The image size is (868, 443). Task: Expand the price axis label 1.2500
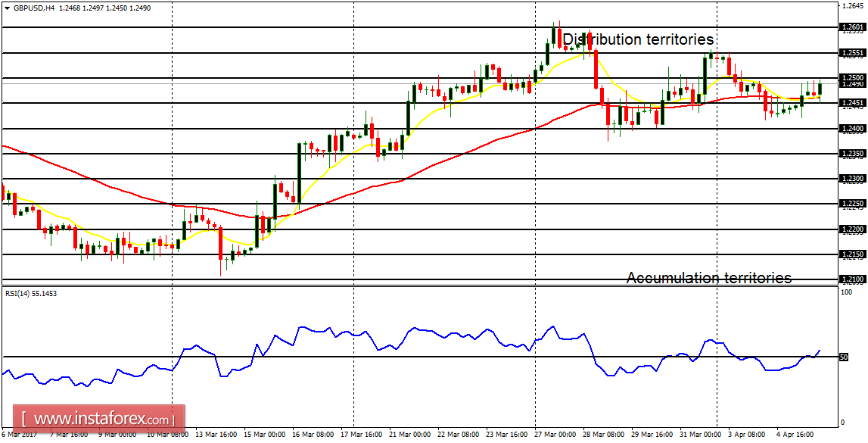pyautogui.click(x=853, y=77)
